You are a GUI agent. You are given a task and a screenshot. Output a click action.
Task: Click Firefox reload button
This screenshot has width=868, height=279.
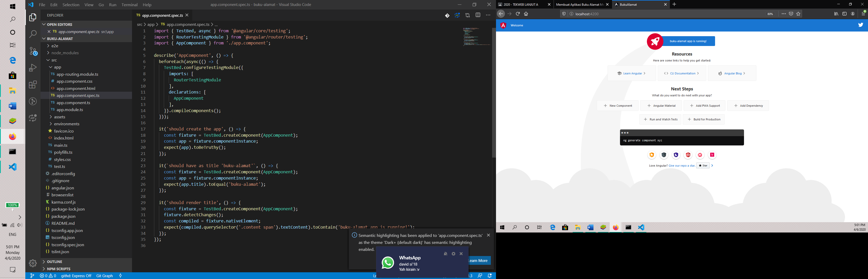[517, 14]
